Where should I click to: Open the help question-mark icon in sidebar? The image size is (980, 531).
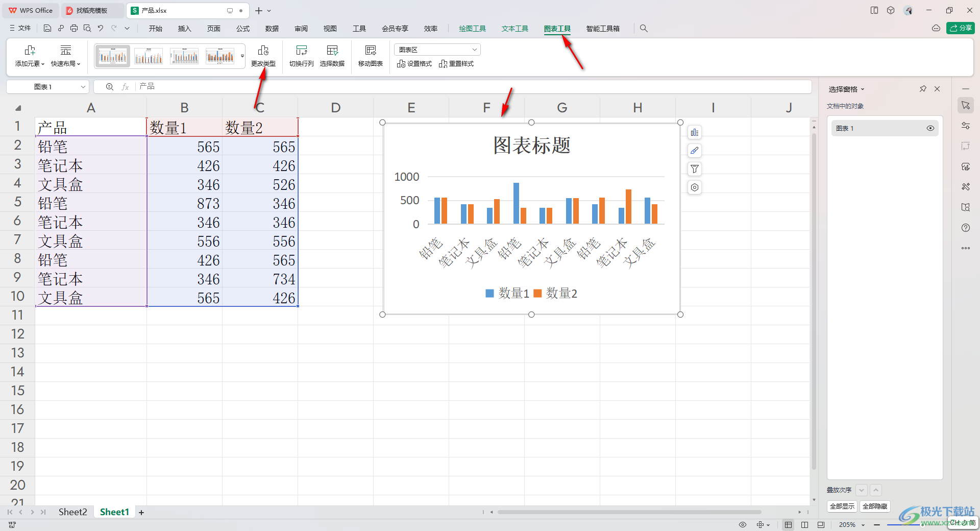tap(966, 228)
